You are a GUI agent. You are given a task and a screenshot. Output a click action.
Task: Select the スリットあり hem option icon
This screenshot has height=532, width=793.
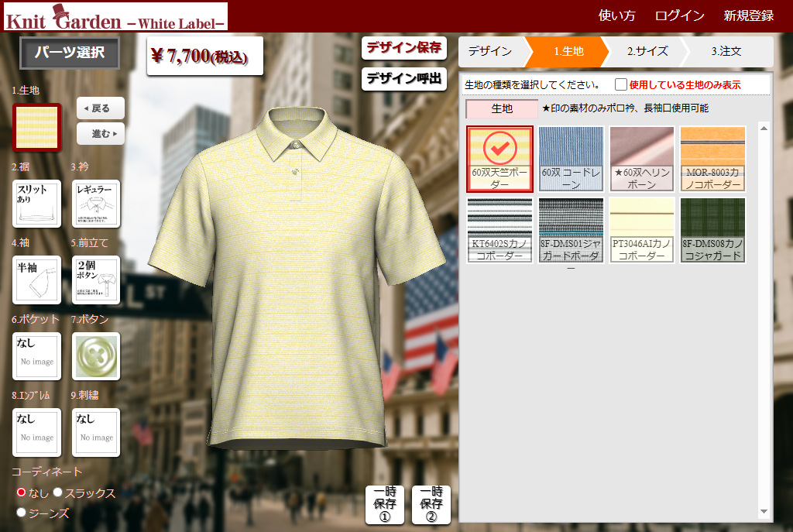click(36, 203)
